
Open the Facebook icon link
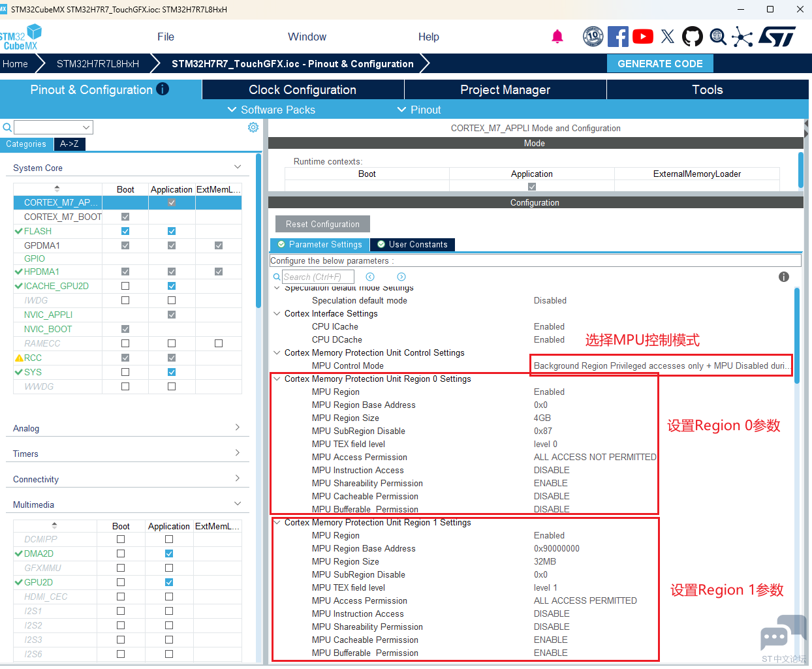pyautogui.click(x=617, y=37)
